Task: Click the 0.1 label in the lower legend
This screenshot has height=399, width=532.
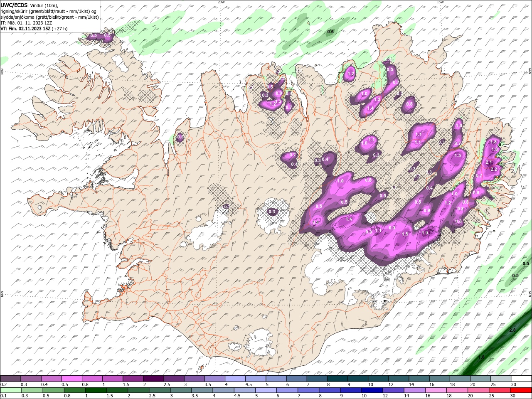Action: [4, 396]
